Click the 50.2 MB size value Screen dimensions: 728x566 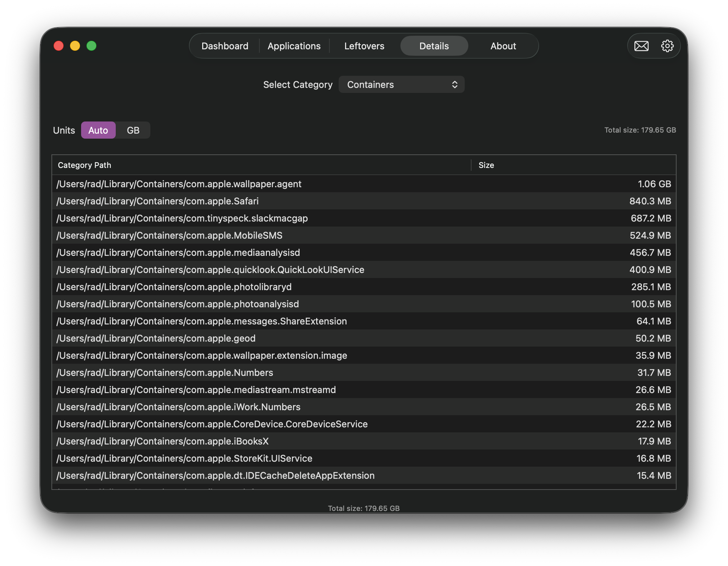[x=653, y=338]
